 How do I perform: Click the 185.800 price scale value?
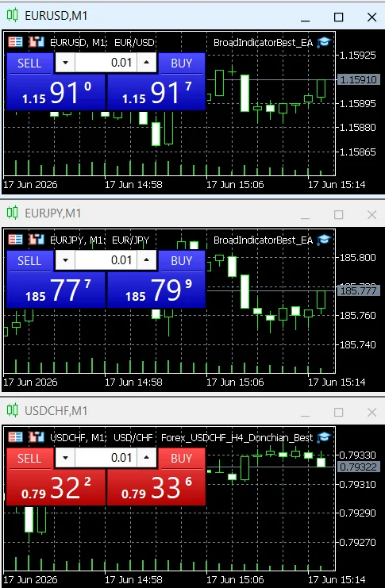[x=357, y=257]
